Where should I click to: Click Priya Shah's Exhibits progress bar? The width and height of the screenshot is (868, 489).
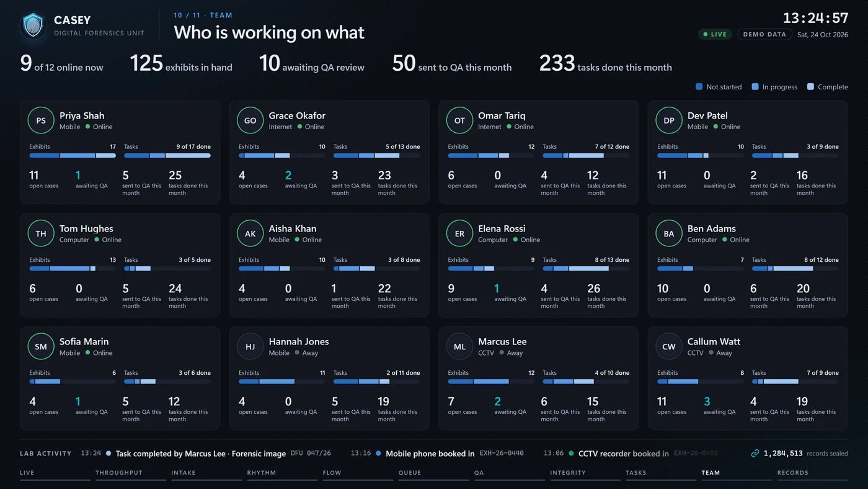[x=73, y=155]
